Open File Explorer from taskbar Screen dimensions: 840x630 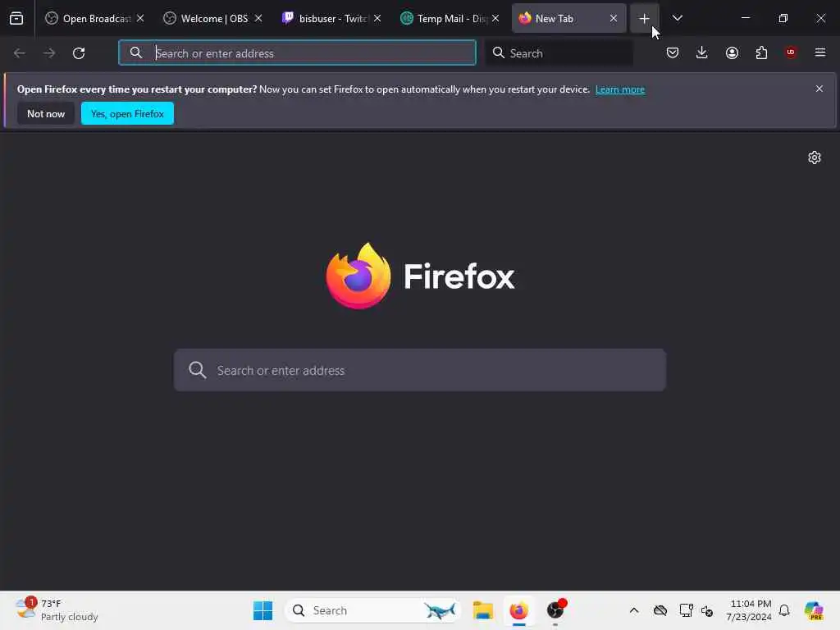482,610
